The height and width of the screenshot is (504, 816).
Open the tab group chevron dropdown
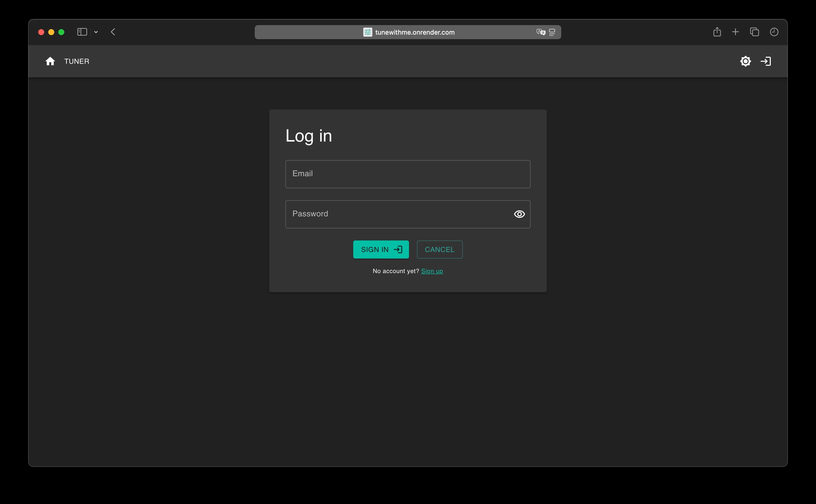pos(96,32)
